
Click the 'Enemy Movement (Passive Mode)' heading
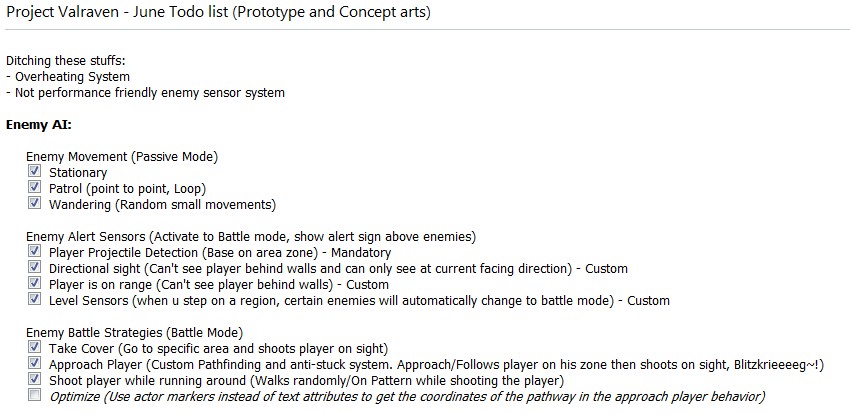pyautogui.click(x=121, y=157)
